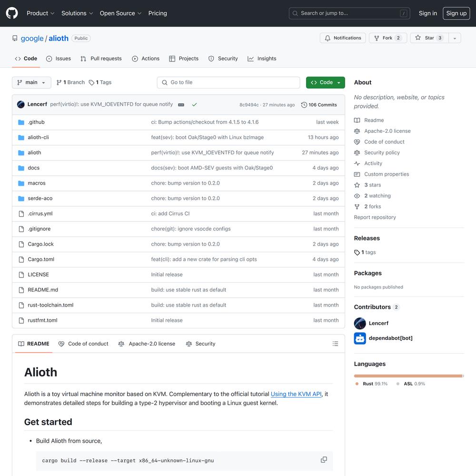Select the README tab

pyautogui.click(x=34, y=344)
